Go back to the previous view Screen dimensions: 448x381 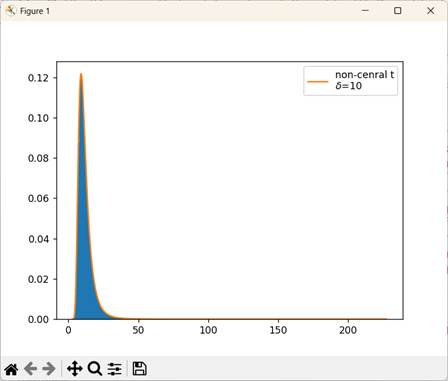click(31, 369)
